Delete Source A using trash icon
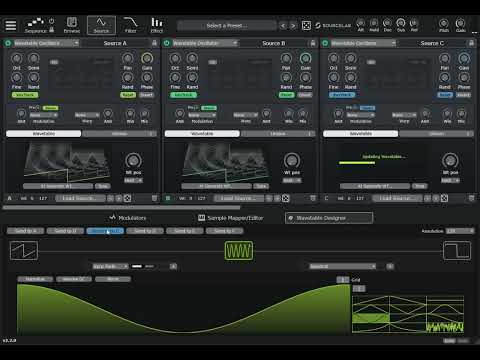Screen dimensions: 480x360 tap(154, 198)
